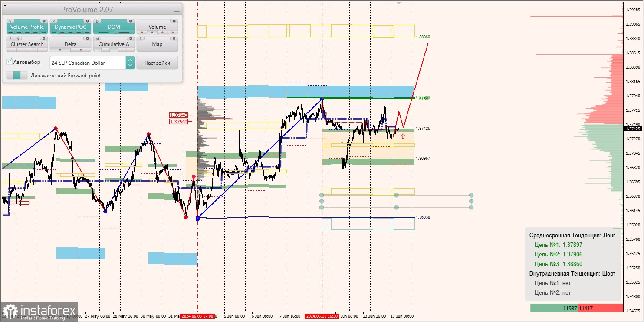Viewport: 644px width, 322px height.
Task: Click the M hotkey badge on Cumulative Δ
Action: click(x=97, y=39)
